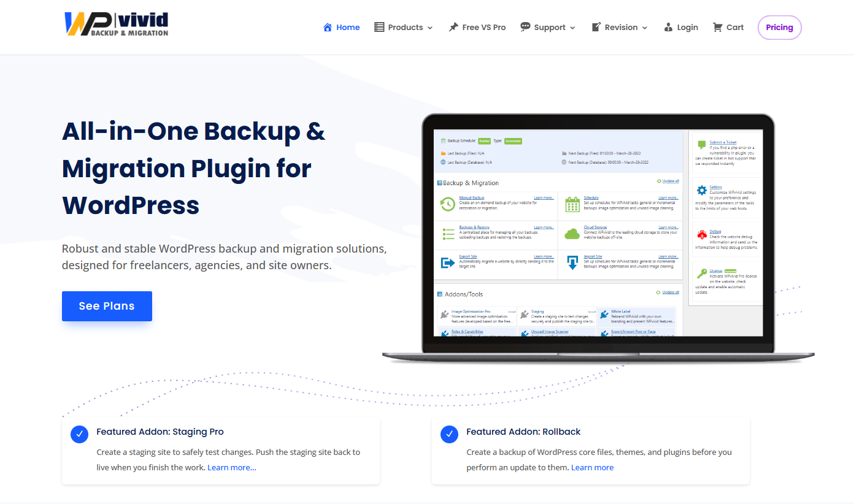The height and width of the screenshot is (504, 854).
Task: Click the checkmark badge on Staging Pro card
Action: [80, 434]
